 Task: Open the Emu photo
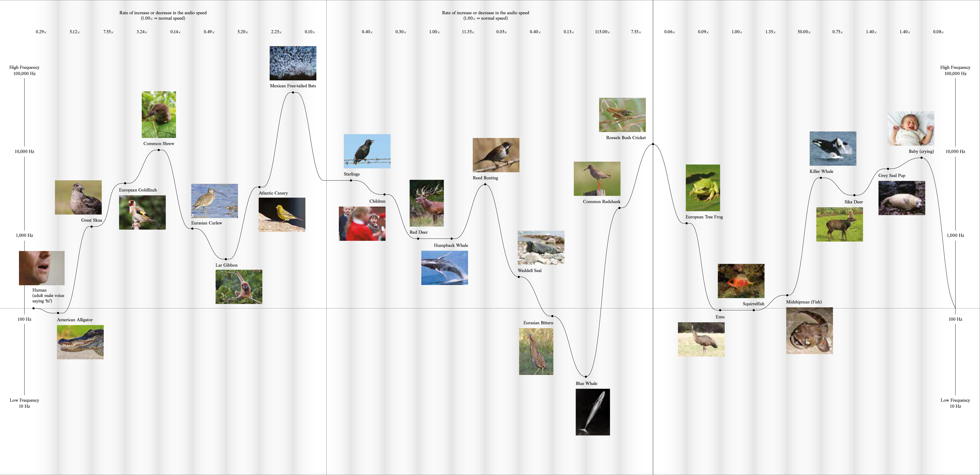click(701, 340)
